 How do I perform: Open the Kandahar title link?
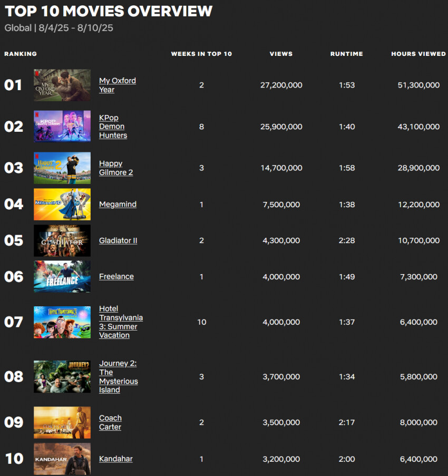click(115, 459)
